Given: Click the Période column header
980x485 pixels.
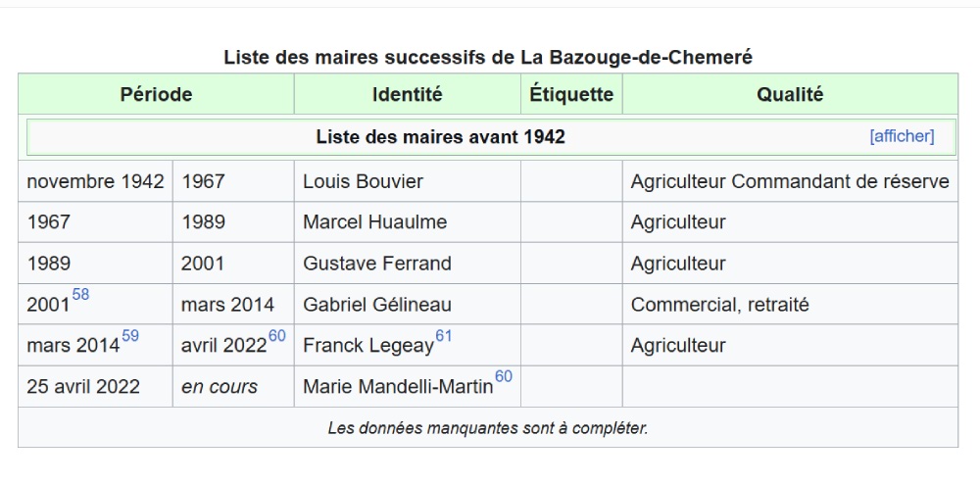Looking at the screenshot, I should [156, 95].
